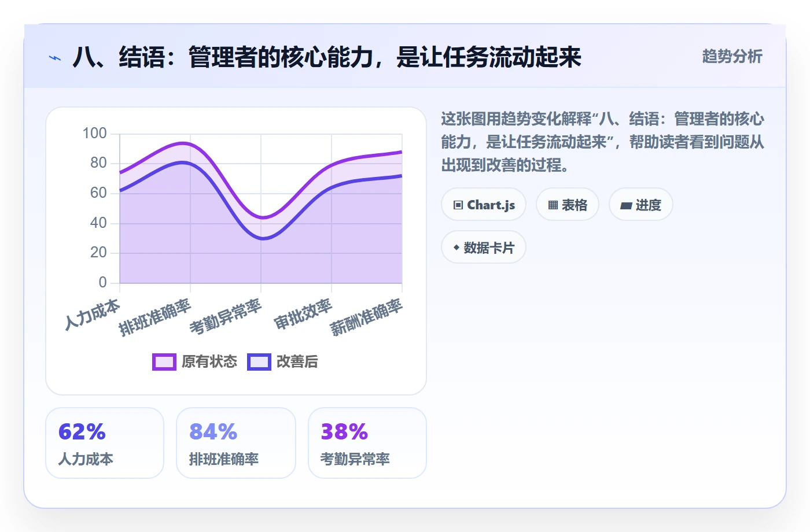810x532 pixels.
Task: Click the 排班准确率 x-axis label on chart
Action: (155, 317)
